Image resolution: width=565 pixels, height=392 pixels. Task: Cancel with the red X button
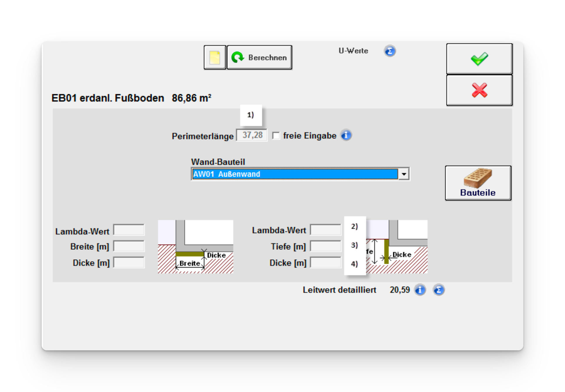coord(479,90)
